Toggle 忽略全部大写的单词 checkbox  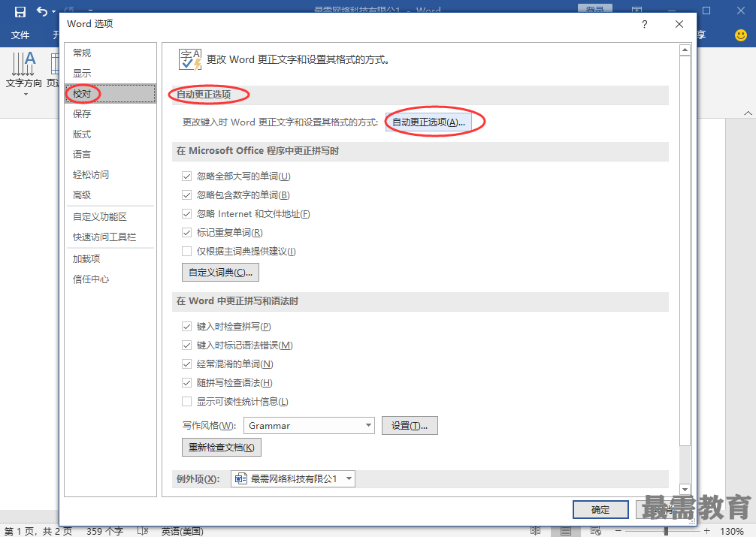click(186, 176)
